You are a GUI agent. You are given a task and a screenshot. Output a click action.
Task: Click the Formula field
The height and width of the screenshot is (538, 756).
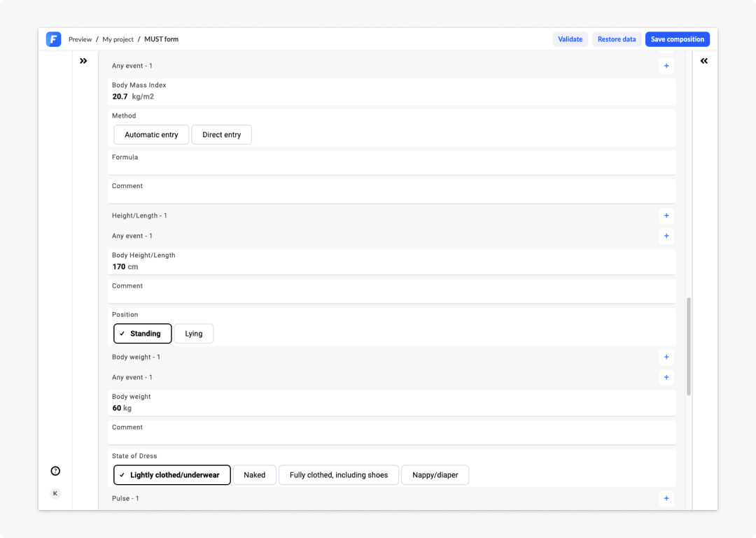[x=392, y=162]
